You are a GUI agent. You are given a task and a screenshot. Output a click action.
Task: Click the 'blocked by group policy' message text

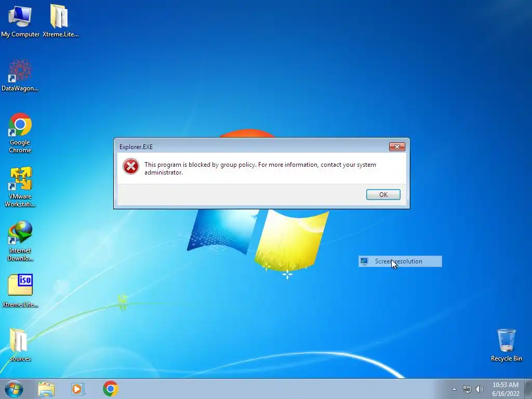click(260, 168)
